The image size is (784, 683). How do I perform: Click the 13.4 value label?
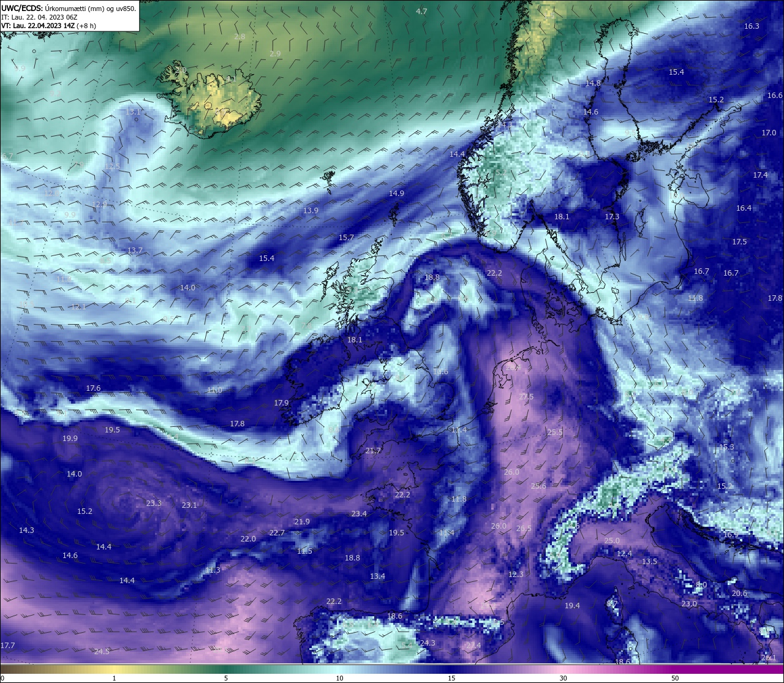tap(377, 576)
